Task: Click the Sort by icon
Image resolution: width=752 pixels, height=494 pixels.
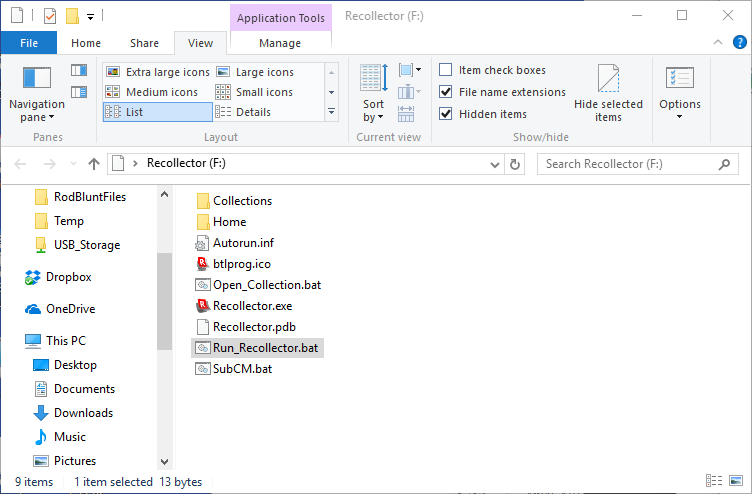Action: tap(373, 92)
